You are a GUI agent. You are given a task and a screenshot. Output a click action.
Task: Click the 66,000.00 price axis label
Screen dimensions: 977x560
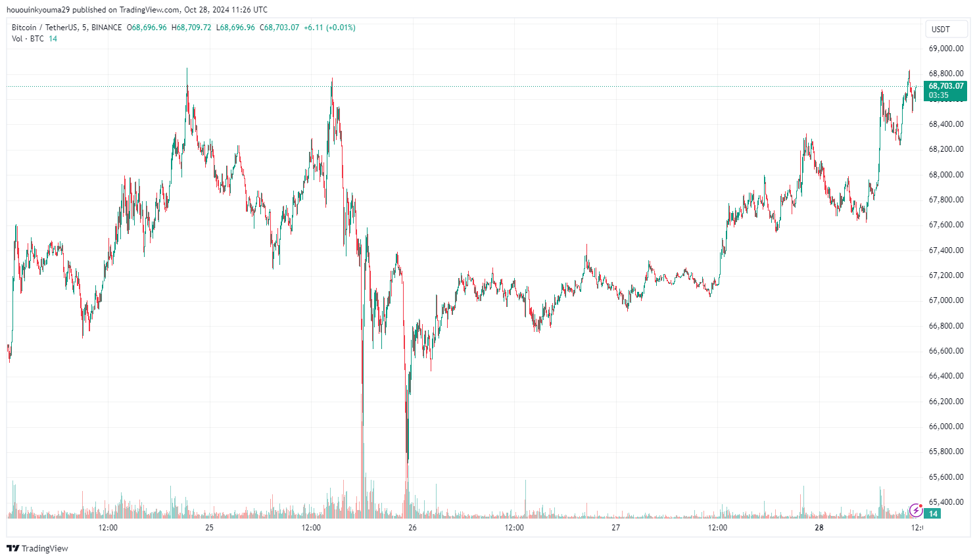pyautogui.click(x=946, y=427)
